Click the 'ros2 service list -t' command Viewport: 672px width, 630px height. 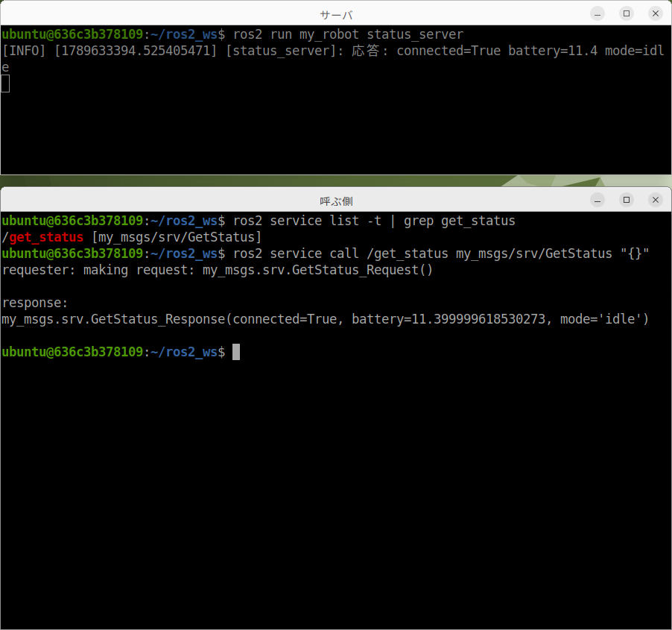coord(307,221)
